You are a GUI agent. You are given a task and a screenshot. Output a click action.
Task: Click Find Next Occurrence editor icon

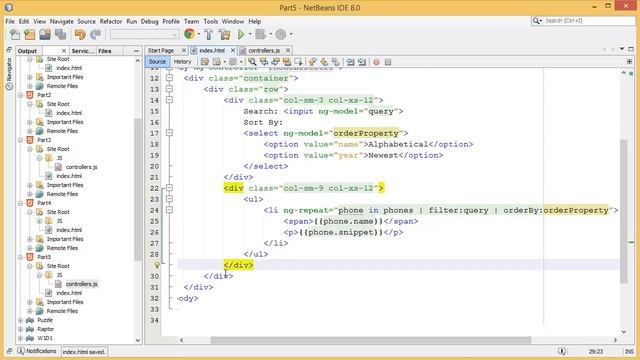click(276, 62)
